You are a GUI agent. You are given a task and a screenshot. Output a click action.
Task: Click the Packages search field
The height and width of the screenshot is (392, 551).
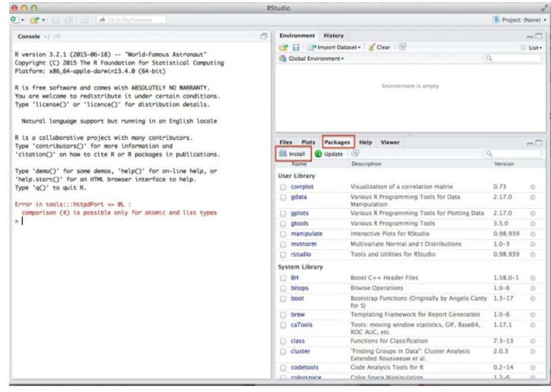pyautogui.click(x=512, y=154)
